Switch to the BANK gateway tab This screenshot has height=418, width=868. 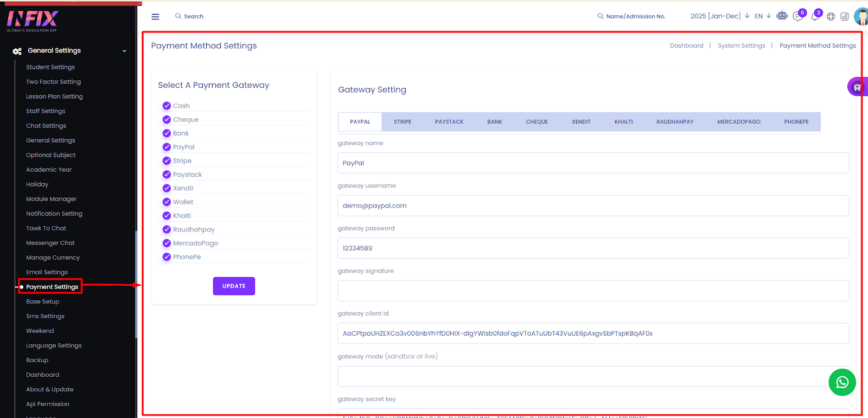(495, 122)
